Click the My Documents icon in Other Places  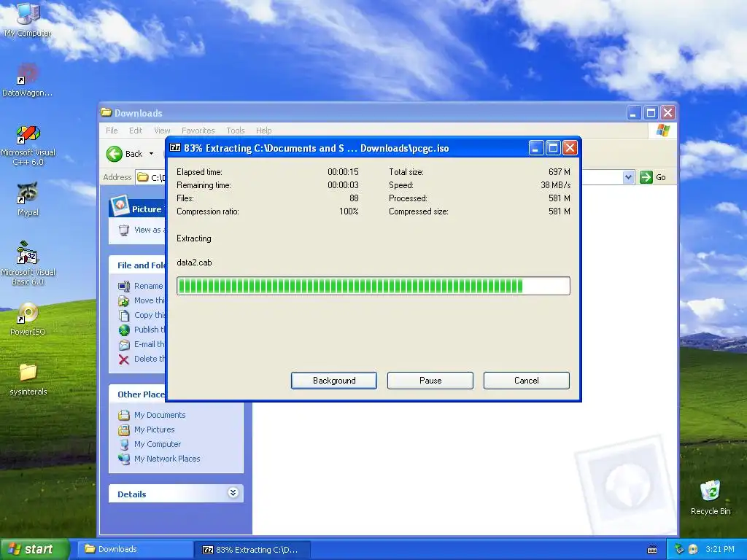point(124,415)
